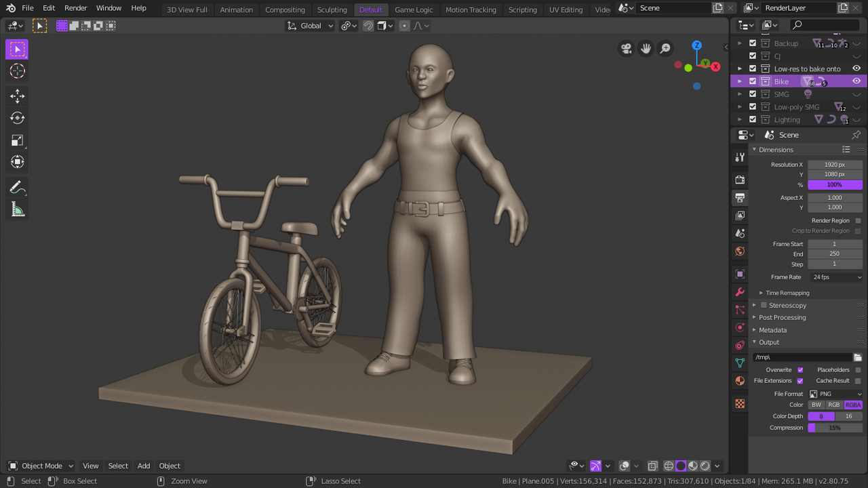Screen dimensions: 868x488
Task: Open the Physics properties tab
Action: [740, 327]
